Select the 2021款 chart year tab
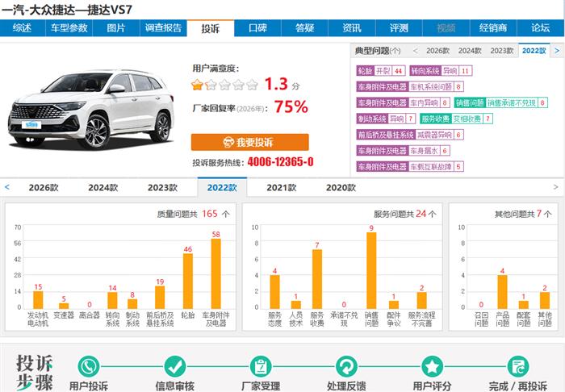Viewport: 565px width, 392px height. (x=281, y=187)
